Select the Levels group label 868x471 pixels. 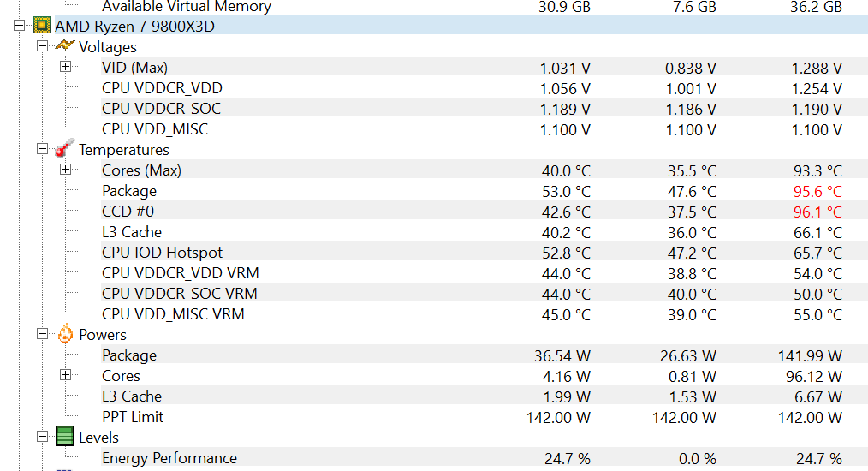point(98,438)
